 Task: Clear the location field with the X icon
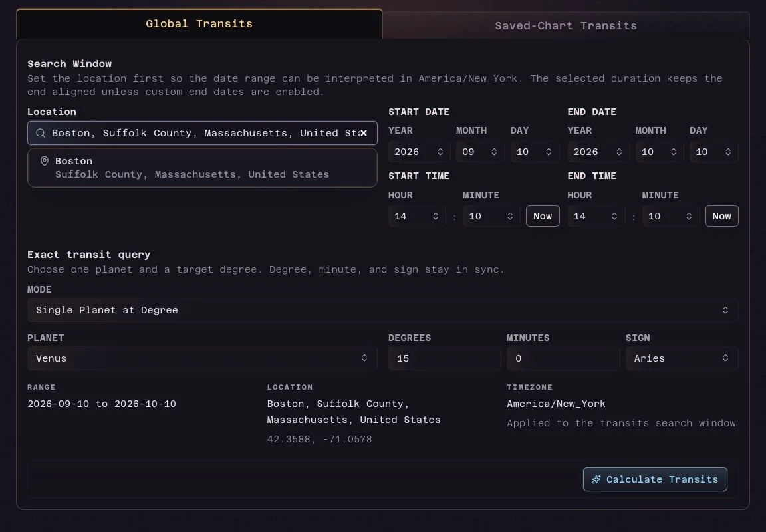(364, 133)
